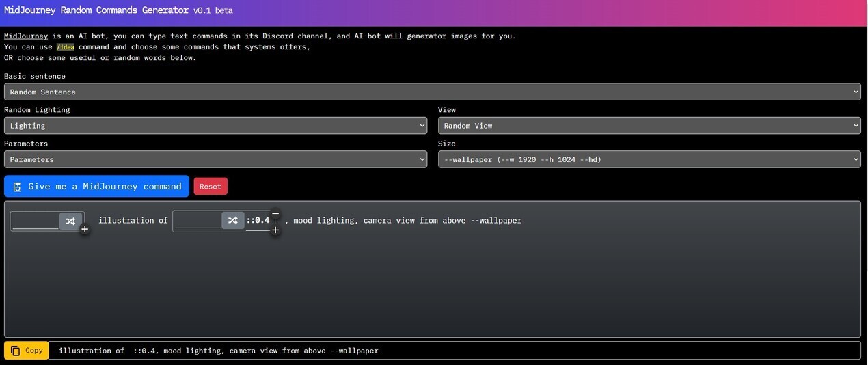Image resolution: width=868 pixels, height=365 pixels.
Task: Shuffle the first blank word slot
Action: tap(70, 221)
